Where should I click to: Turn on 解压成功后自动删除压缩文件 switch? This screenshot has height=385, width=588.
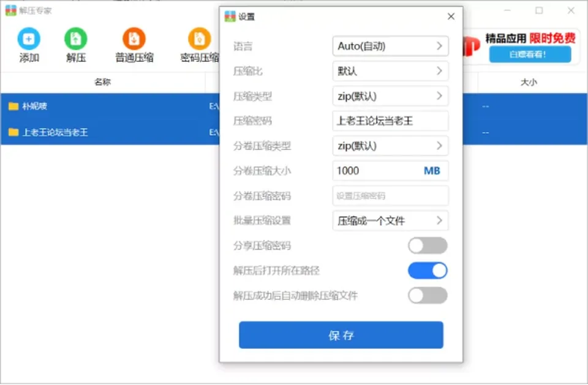[x=428, y=296]
